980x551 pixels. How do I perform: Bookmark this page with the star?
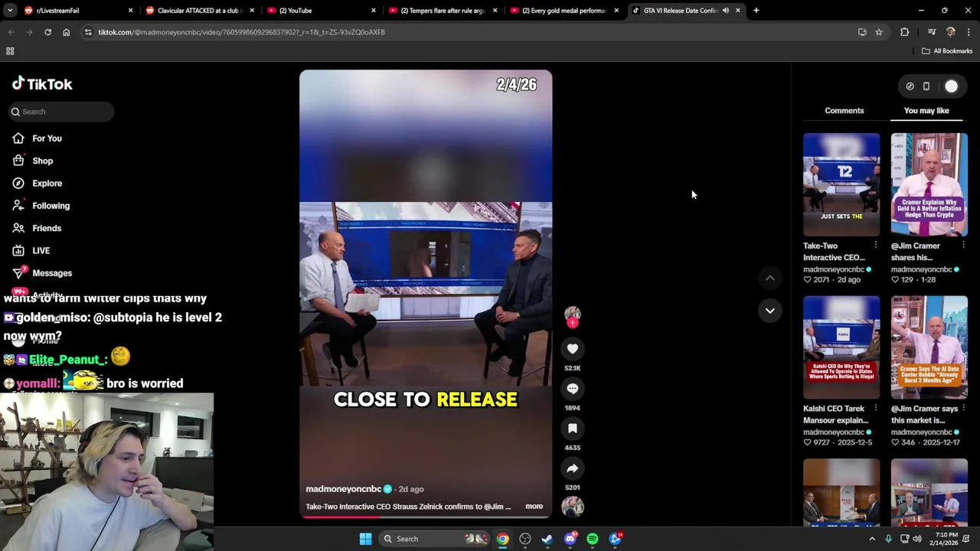point(879,32)
